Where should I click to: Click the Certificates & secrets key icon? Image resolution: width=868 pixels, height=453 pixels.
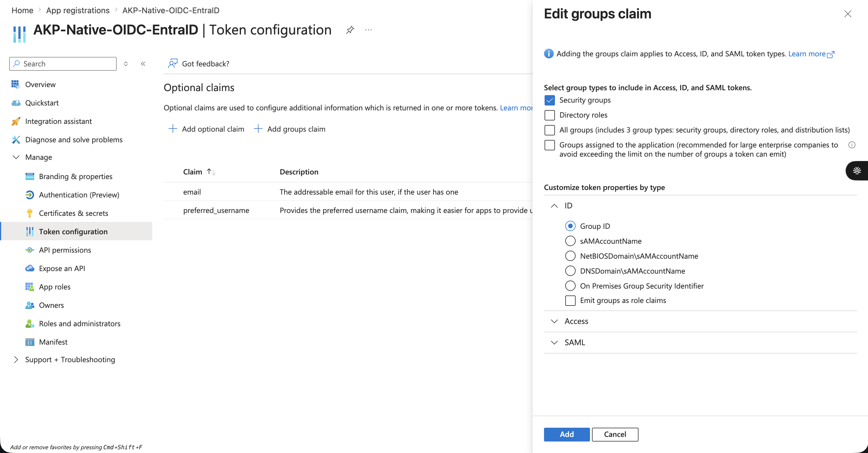pyautogui.click(x=30, y=213)
